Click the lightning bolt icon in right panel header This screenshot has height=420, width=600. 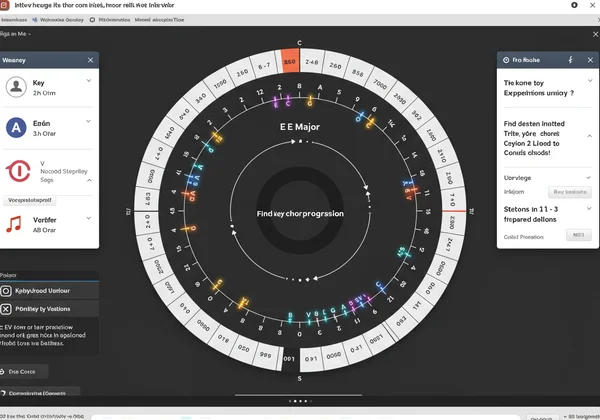coord(570,60)
